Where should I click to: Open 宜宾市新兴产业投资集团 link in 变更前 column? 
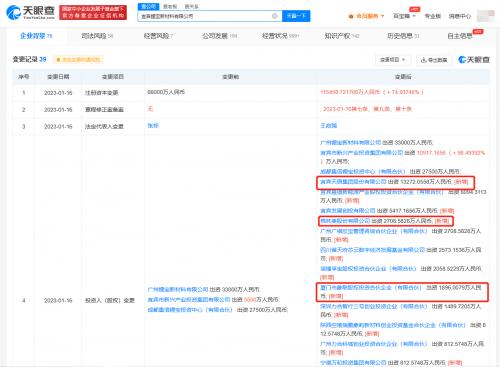189,299
